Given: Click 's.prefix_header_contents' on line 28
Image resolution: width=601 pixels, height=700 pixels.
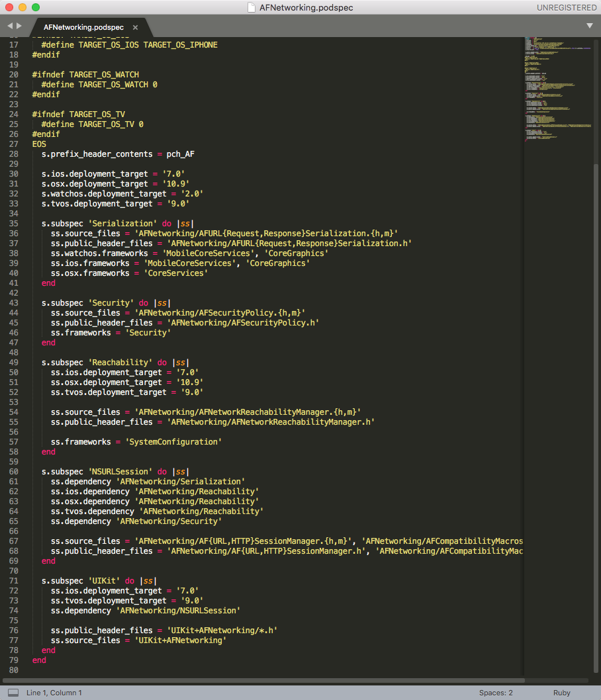Looking at the screenshot, I should pyautogui.click(x=97, y=154).
